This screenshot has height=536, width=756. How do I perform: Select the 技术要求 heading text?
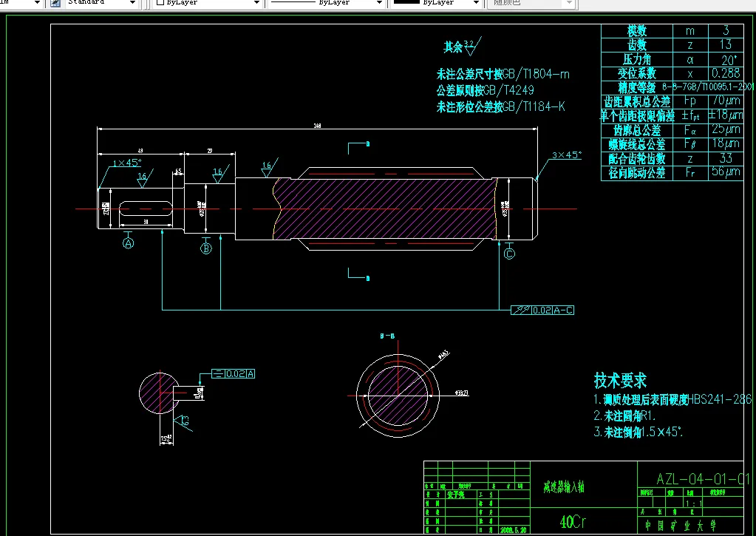pyautogui.click(x=621, y=381)
